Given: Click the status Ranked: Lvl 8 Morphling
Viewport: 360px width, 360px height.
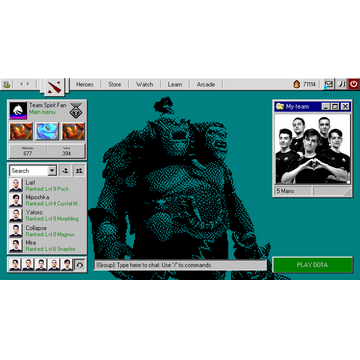Looking at the screenshot, I should click(52, 219).
